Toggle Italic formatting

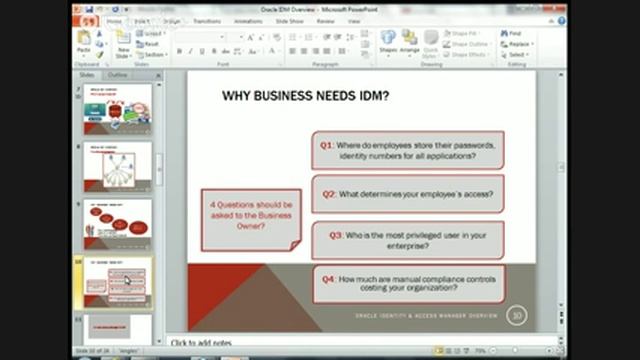click(191, 51)
